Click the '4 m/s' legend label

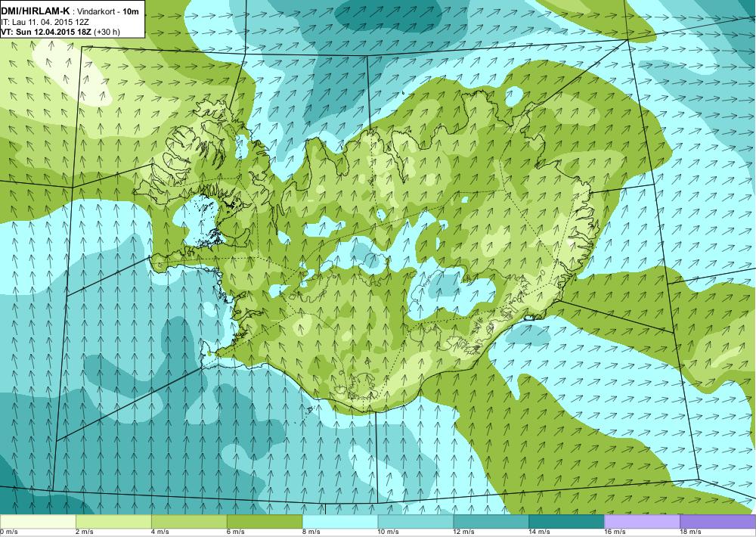(160, 532)
